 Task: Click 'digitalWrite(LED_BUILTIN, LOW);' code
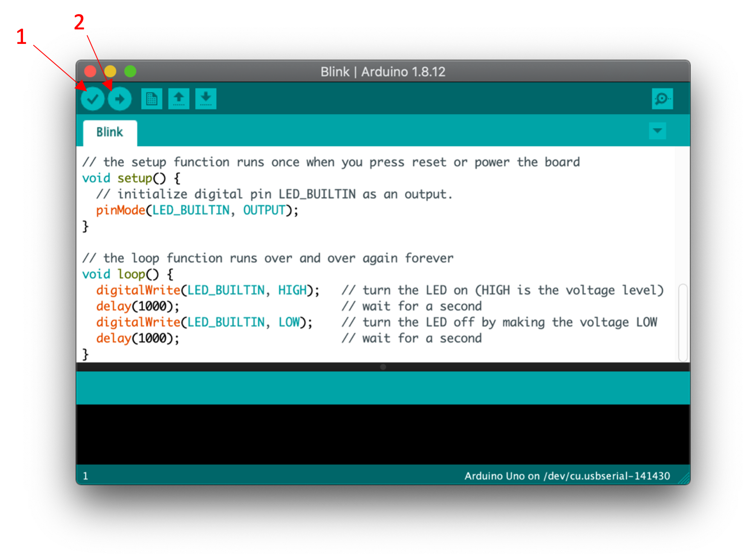204,322
